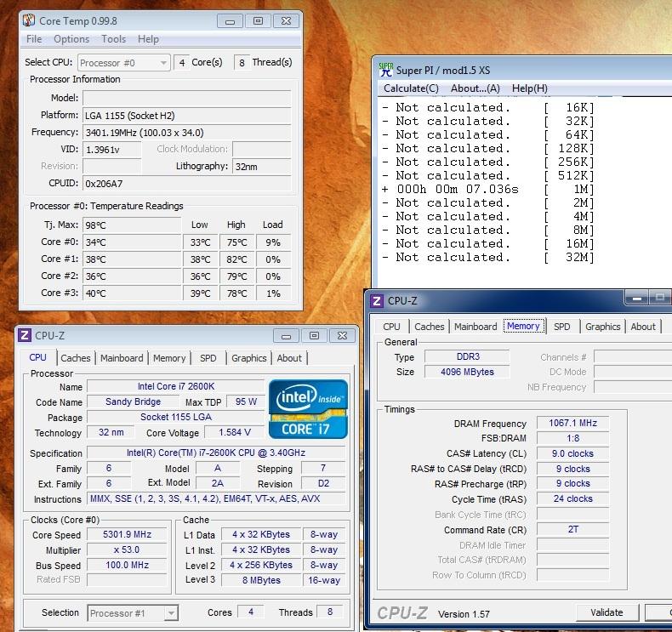This screenshot has height=632, width=672.
Task: Click the Code Name value Sandy Bridge
Action: click(x=133, y=401)
